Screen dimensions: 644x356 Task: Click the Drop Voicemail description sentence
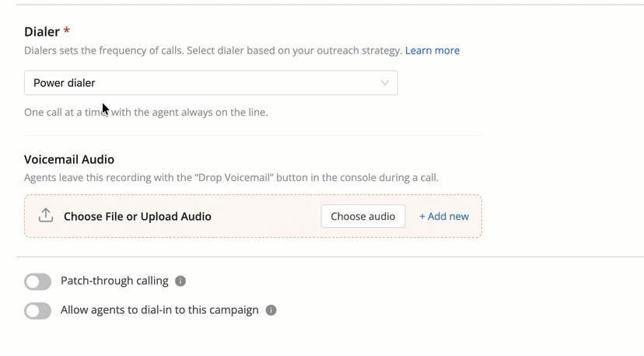click(231, 178)
